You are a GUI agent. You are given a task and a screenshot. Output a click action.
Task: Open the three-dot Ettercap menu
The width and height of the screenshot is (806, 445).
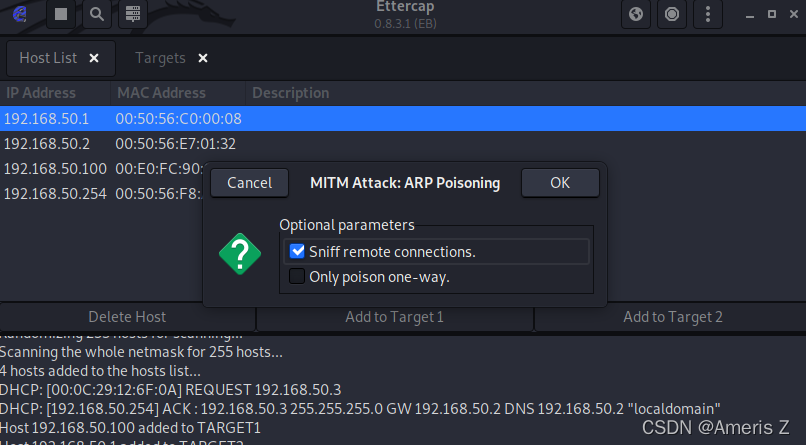click(x=708, y=14)
